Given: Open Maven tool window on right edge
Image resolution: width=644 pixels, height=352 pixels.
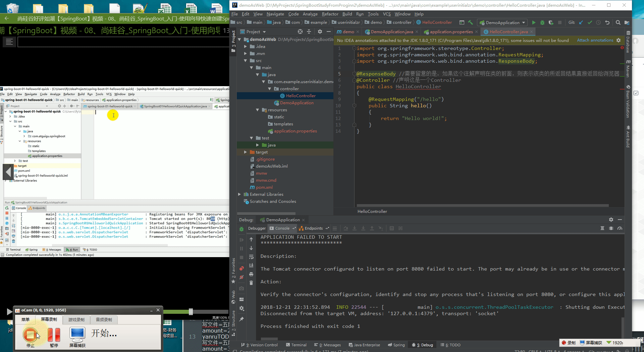Looking at the screenshot, I should tap(628, 69).
